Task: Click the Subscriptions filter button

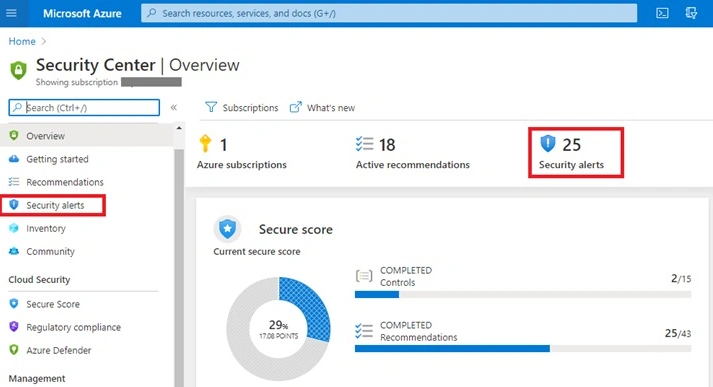Action: pos(241,107)
